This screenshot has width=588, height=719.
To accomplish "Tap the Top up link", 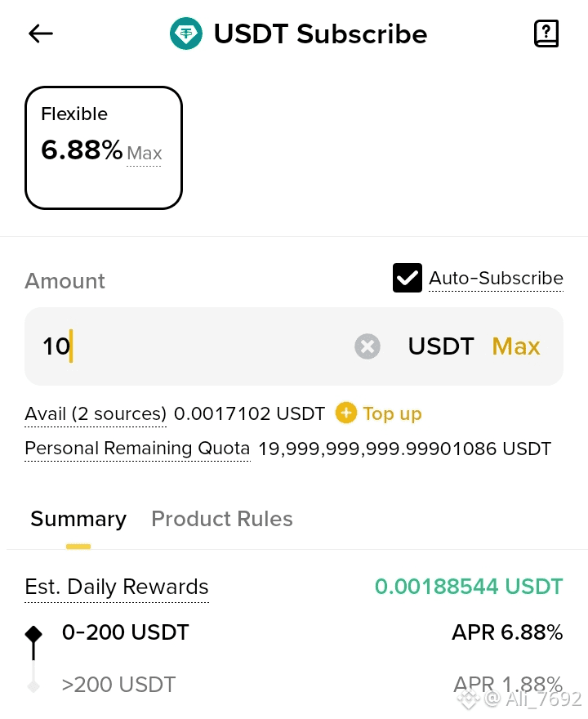I will pyautogui.click(x=392, y=413).
